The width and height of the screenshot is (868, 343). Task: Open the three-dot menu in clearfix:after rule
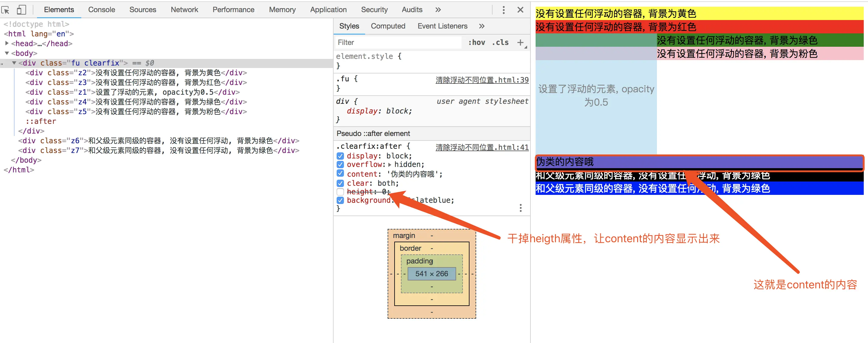tap(520, 208)
